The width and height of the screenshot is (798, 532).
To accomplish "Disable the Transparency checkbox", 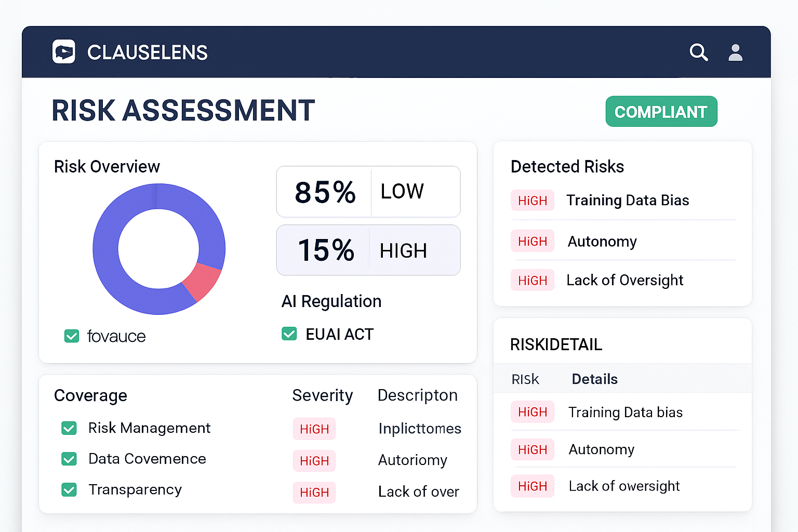I will [x=69, y=489].
